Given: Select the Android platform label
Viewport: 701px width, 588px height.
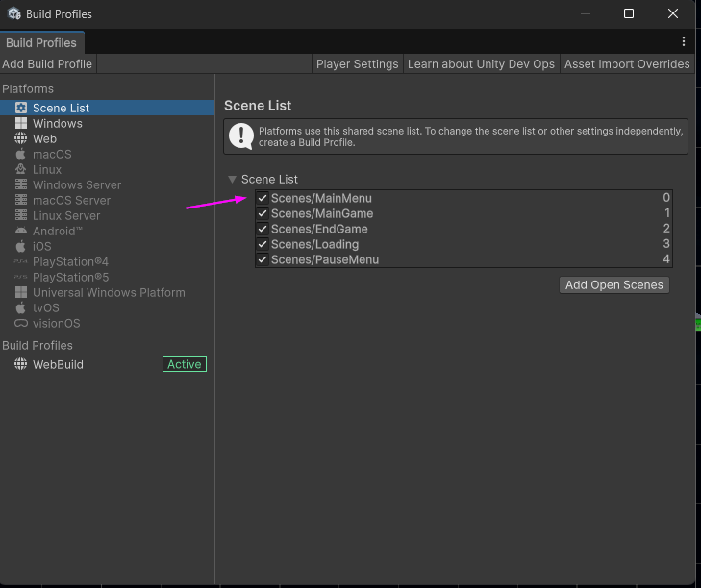Looking at the screenshot, I should (x=58, y=231).
